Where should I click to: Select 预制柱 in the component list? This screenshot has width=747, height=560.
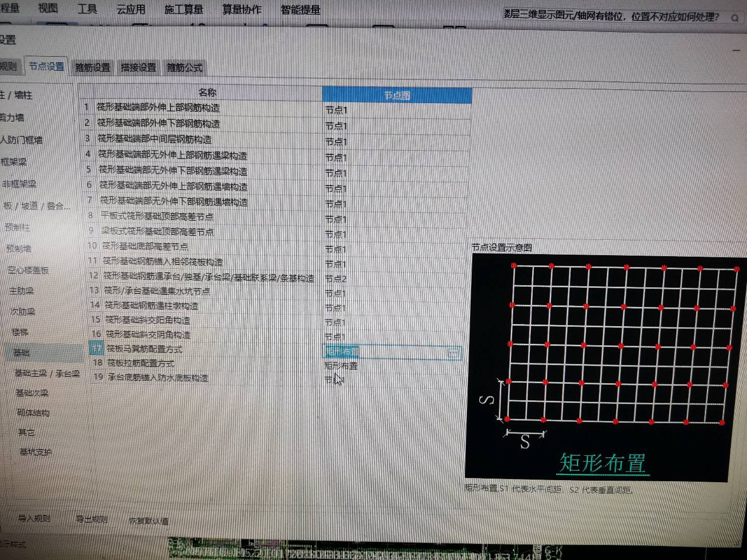pyautogui.click(x=18, y=227)
